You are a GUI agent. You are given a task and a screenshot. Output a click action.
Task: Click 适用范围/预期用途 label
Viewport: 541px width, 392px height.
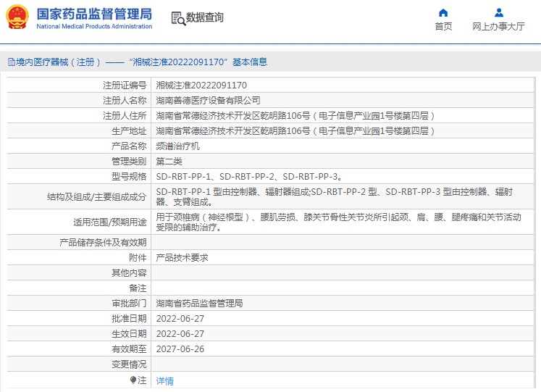[110, 222]
